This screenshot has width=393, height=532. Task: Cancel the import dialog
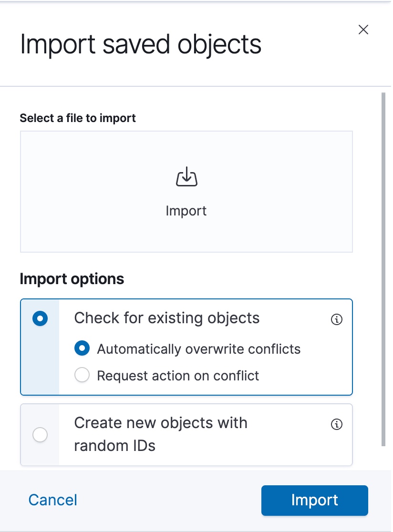tap(53, 500)
